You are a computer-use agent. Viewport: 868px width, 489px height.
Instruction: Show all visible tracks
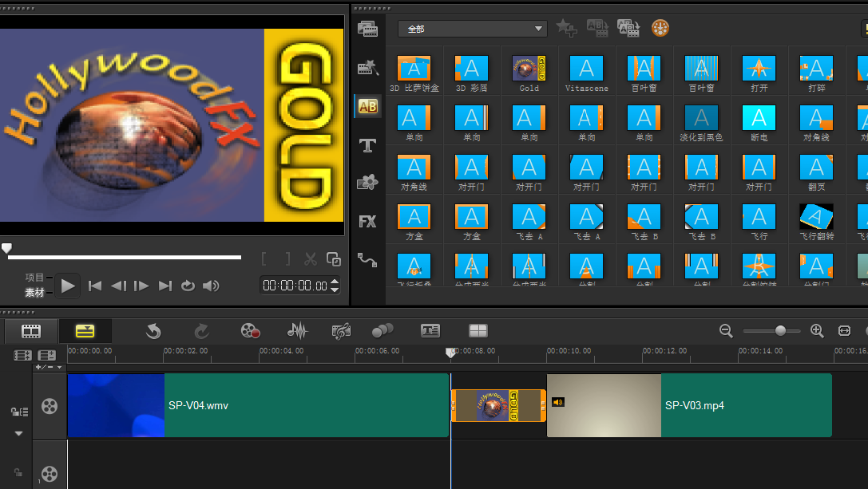(x=22, y=355)
